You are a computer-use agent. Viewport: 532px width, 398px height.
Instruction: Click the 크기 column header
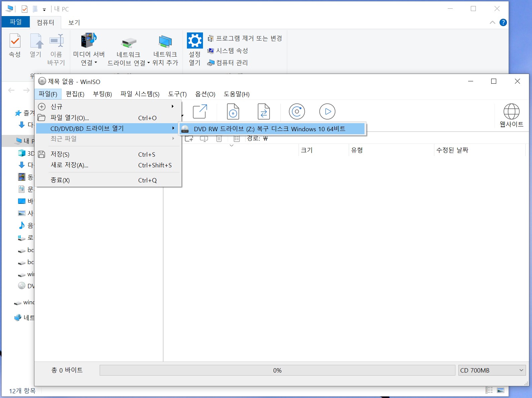323,150
